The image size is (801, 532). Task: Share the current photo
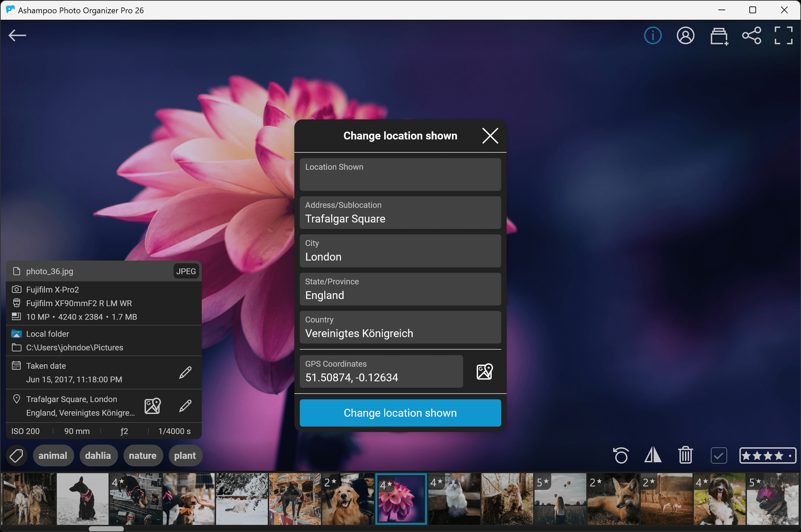tap(751, 35)
